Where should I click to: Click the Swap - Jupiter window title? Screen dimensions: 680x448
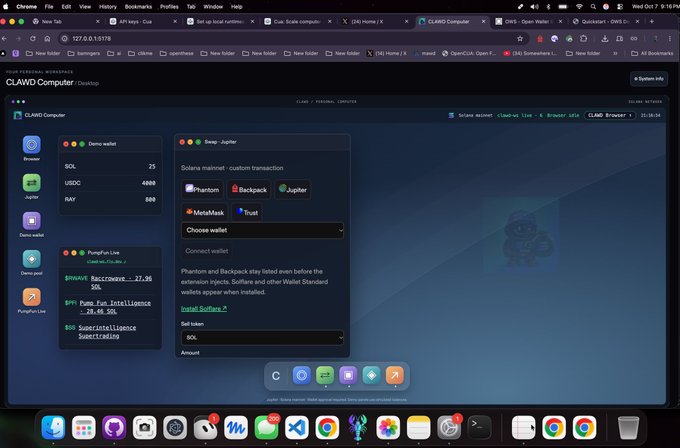point(220,142)
